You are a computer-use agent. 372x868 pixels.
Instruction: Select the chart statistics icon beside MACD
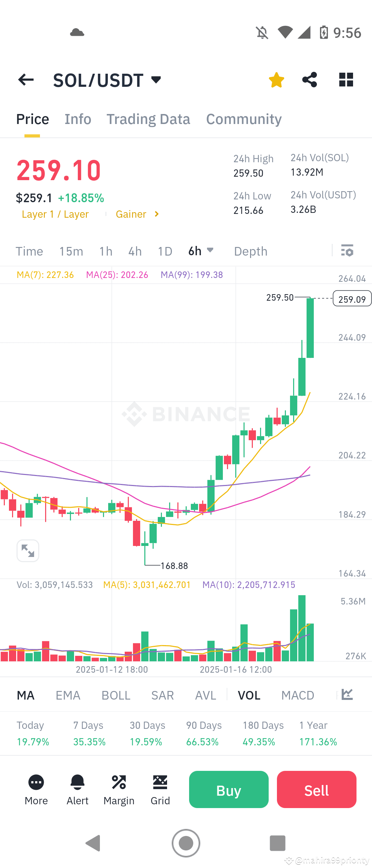[347, 695]
